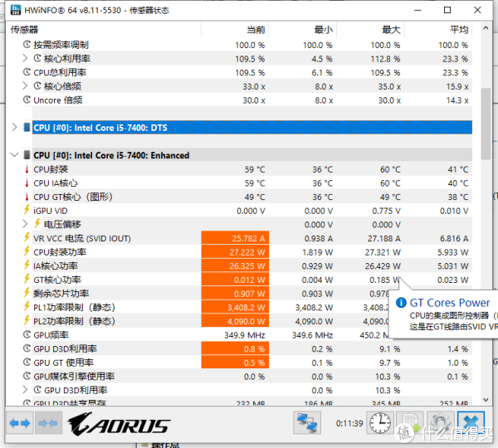This screenshot has height=448, width=498.
Task: Click the 最小 column header
Action: point(303,30)
